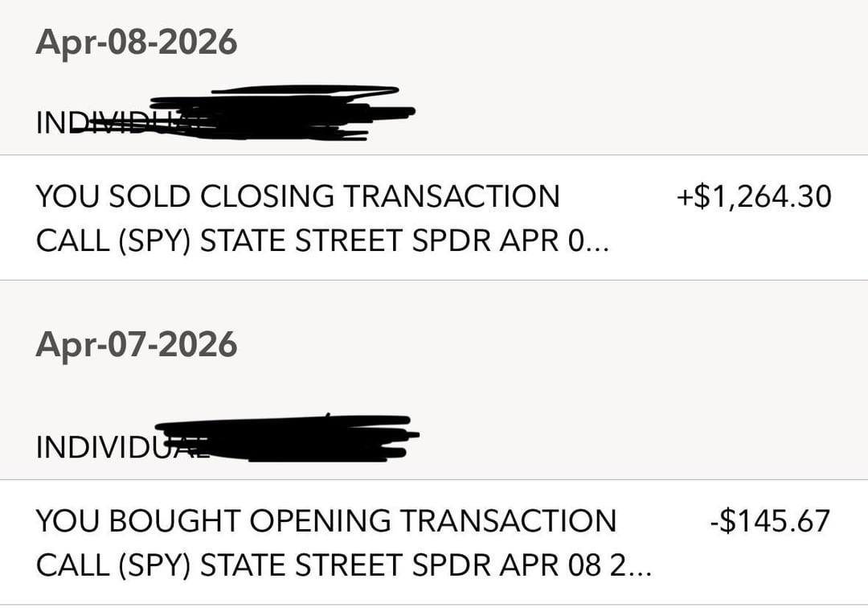Select the Apr-08-2026 date header
868x608 pixels.
(x=136, y=43)
